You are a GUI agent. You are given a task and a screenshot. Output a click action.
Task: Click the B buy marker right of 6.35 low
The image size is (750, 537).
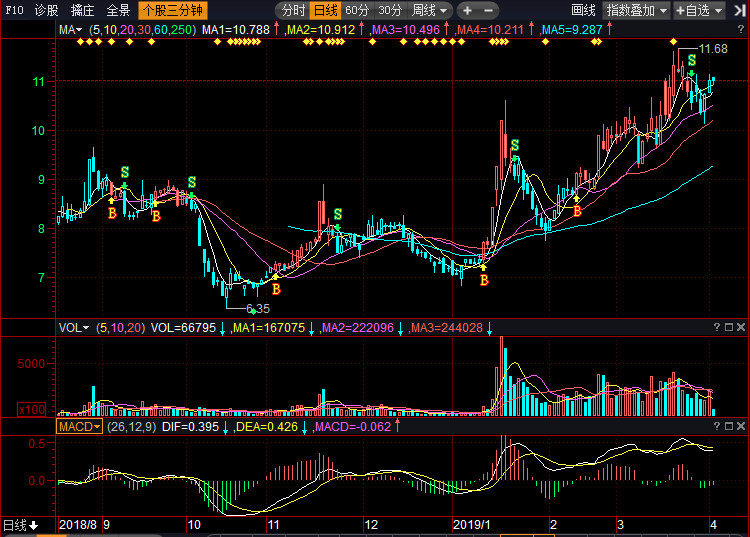click(276, 289)
